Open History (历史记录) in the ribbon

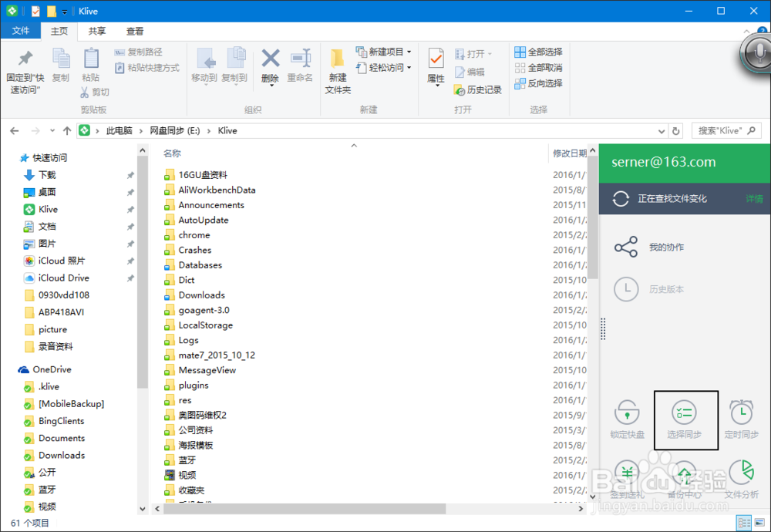[x=477, y=90]
